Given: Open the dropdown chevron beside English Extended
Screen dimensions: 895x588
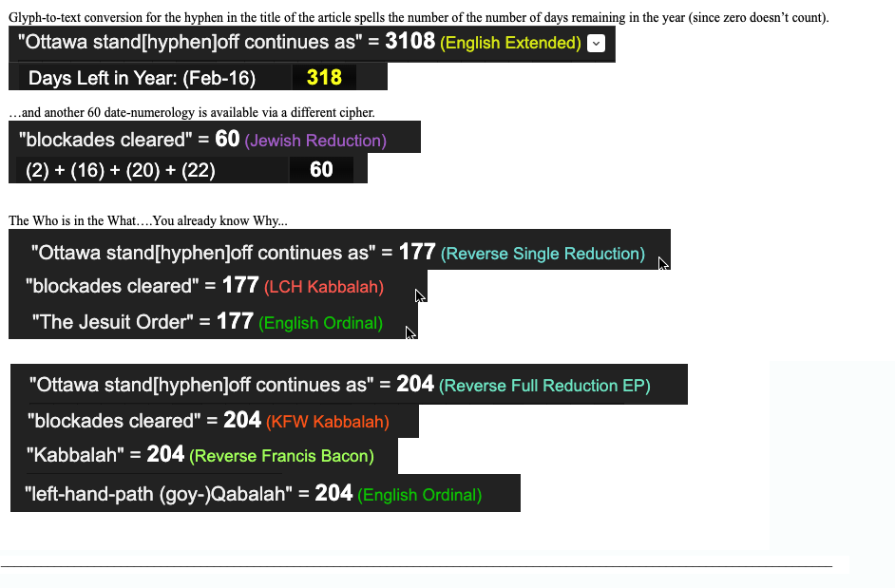Looking at the screenshot, I should [x=596, y=43].
